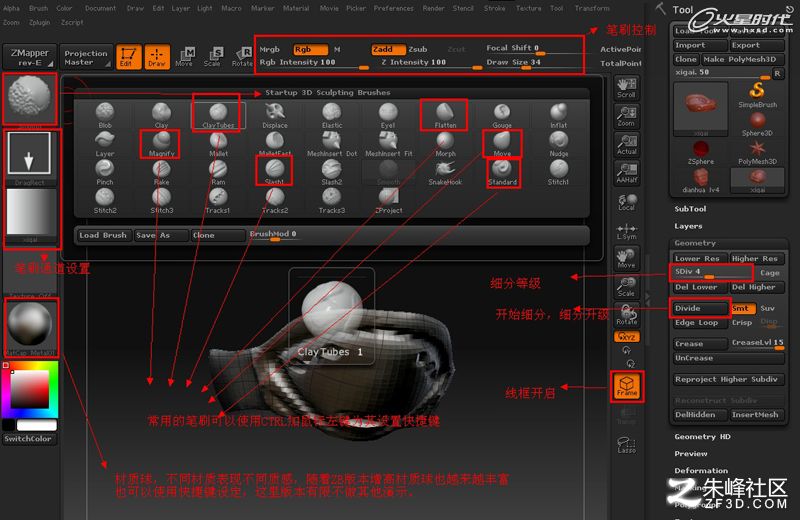800x520 pixels.
Task: Adjust the SDiv subdivision slider
Action: click(711, 273)
